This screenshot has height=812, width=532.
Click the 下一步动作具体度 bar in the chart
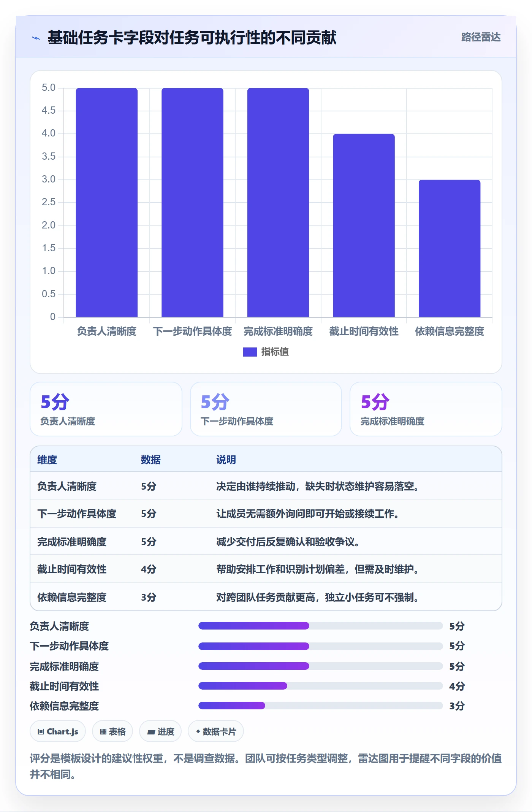click(192, 202)
